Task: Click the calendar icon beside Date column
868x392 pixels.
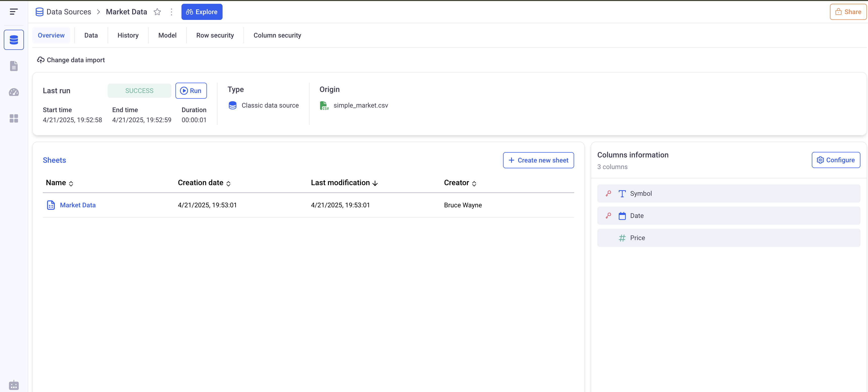Action: [x=622, y=216]
